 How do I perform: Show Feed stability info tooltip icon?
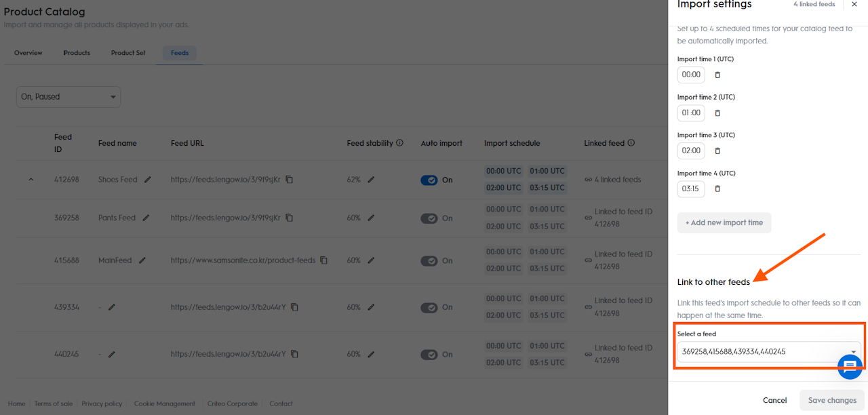coord(400,143)
